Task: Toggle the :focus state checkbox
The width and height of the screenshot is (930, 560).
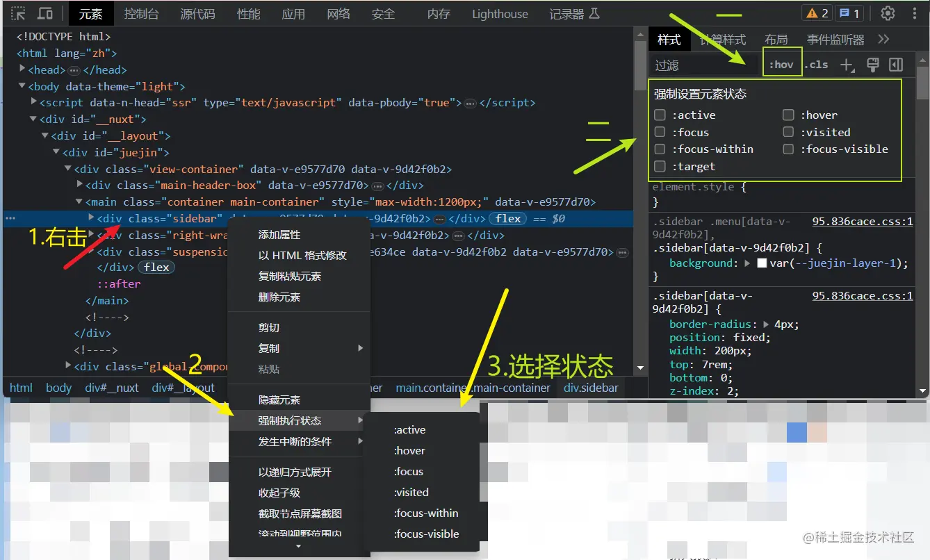Action: [660, 132]
